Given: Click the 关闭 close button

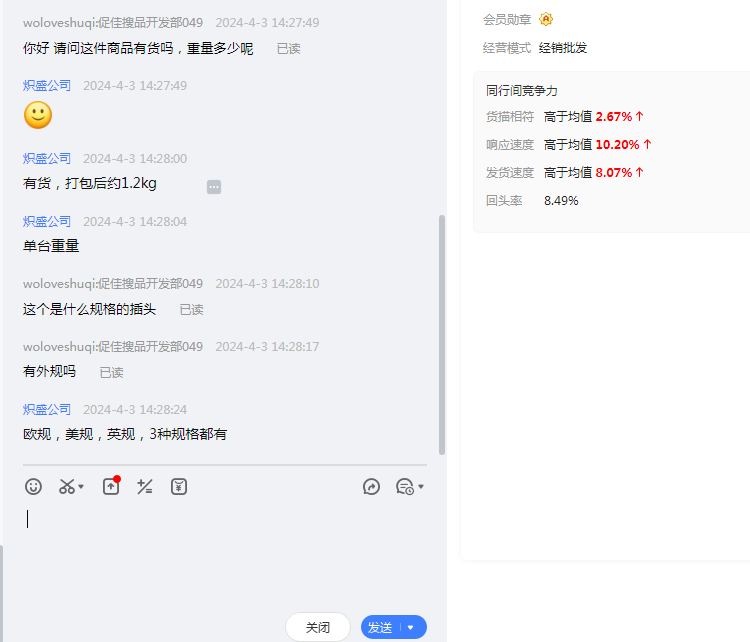Looking at the screenshot, I should point(318,627).
